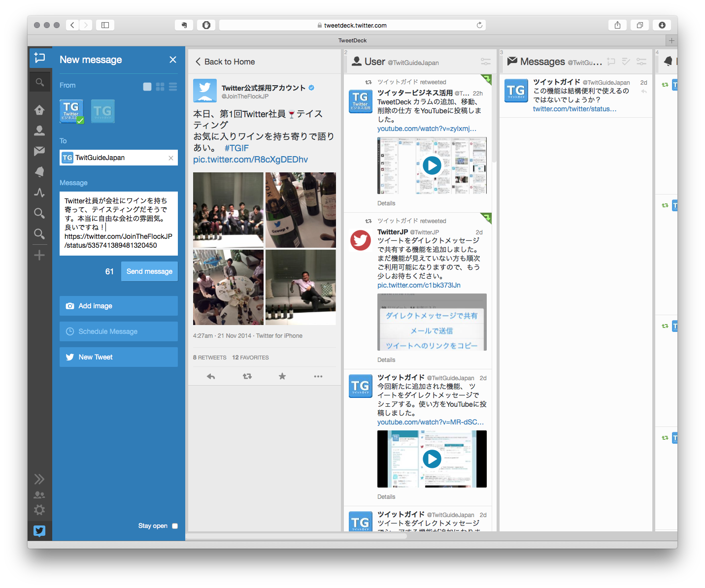The image size is (705, 588).
Task: Click the Schedule Message button
Action: tap(119, 331)
